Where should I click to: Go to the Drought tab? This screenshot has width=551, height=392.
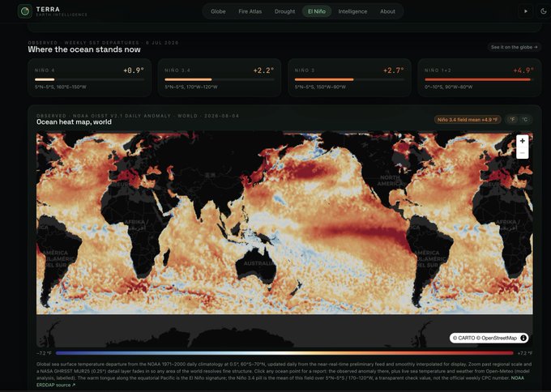pos(284,11)
